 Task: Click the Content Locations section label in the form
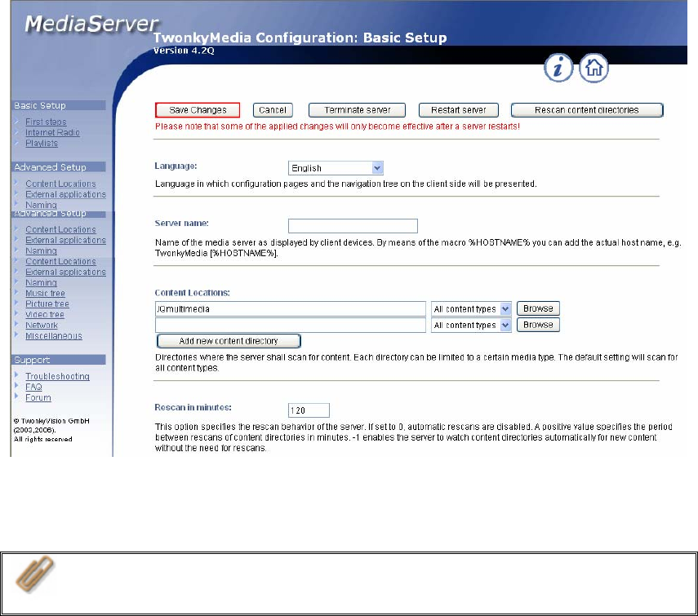click(193, 293)
